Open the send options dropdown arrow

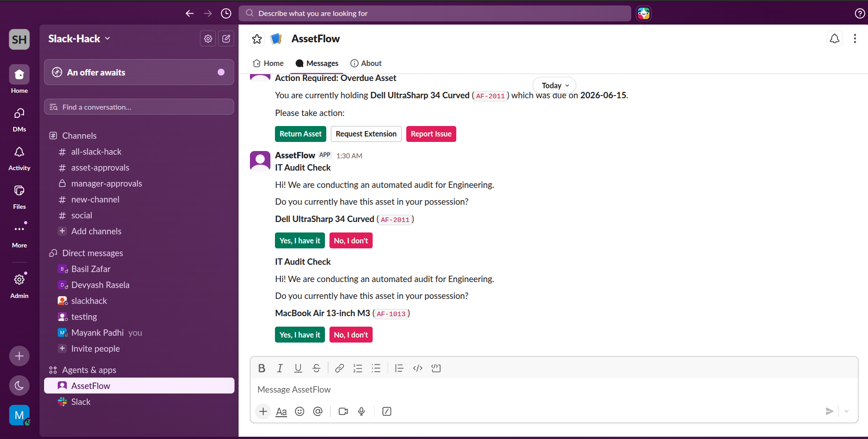pyautogui.click(x=846, y=411)
